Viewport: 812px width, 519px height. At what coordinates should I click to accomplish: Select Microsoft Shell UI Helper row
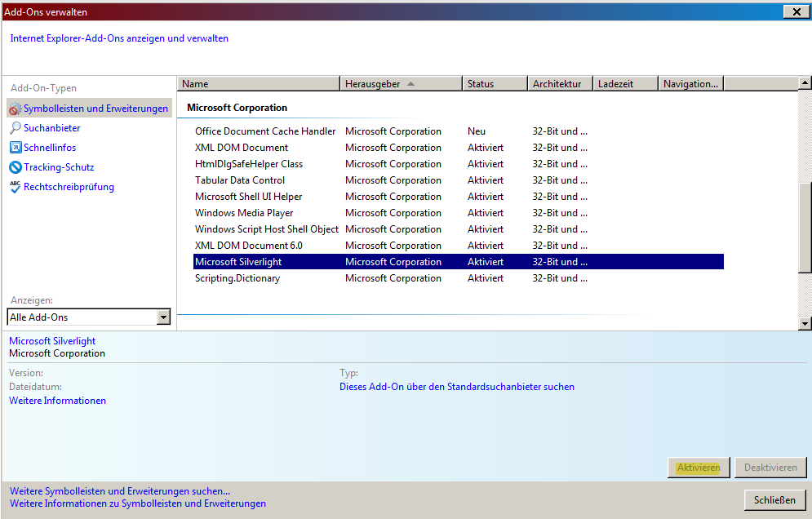click(459, 197)
